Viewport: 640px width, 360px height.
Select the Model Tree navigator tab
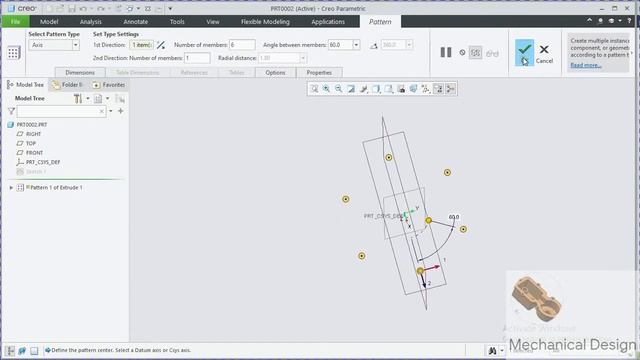pos(26,85)
